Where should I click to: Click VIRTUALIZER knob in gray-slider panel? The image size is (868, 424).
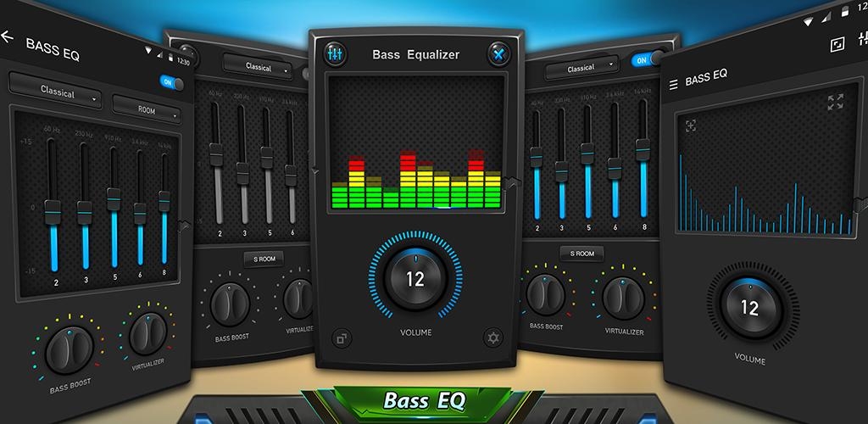pos(298,298)
